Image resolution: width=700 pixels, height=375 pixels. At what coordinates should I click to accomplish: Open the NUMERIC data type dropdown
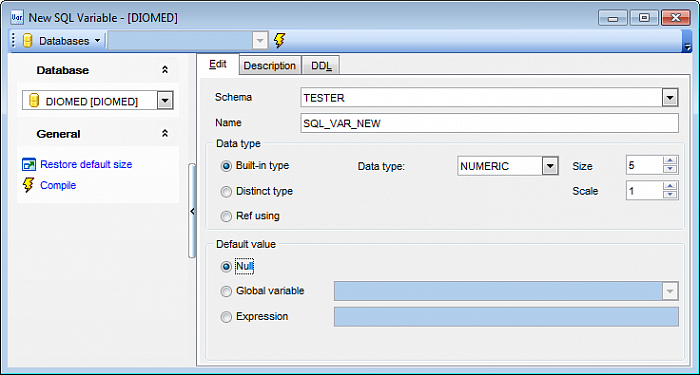(550, 167)
